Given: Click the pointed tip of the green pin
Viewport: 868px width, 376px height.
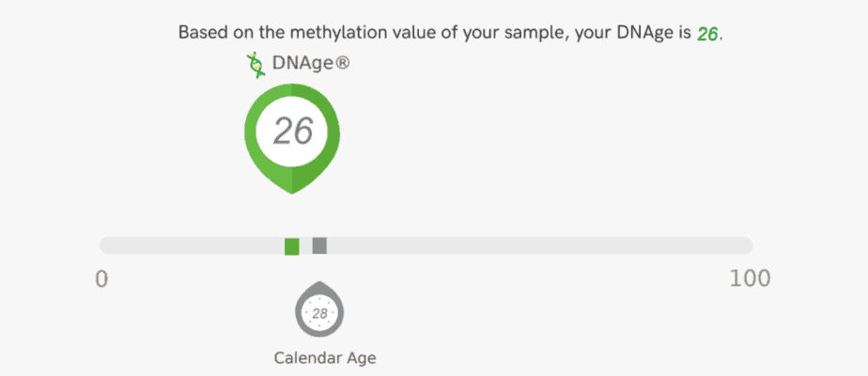Looking at the screenshot, I should 292,190.
